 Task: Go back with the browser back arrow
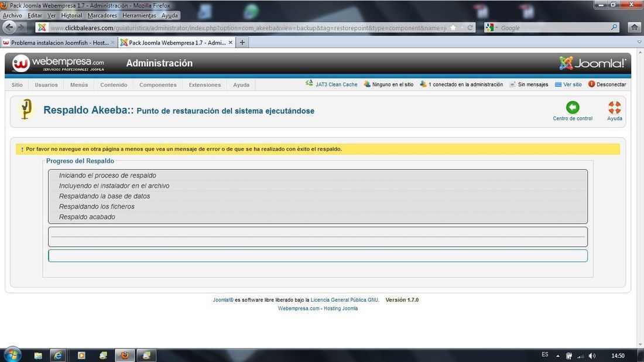[x=9, y=28]
